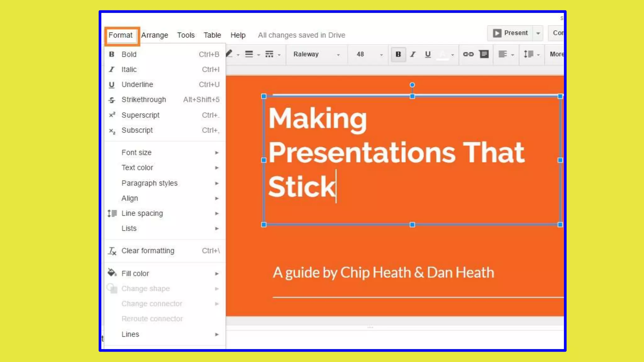Toggle Underline formatting in the toolbar
Viewport: 644px width, 362px height.
coord(428,54)
